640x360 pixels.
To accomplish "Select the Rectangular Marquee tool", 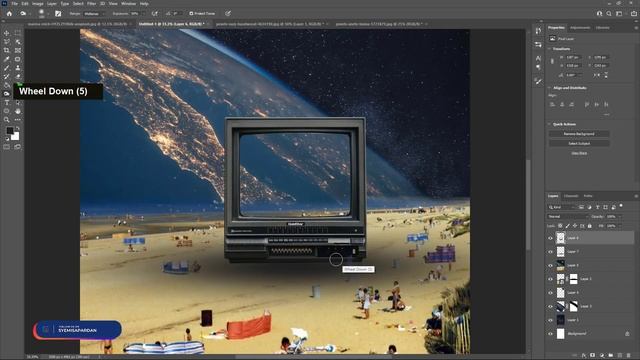I will [18, 33].
